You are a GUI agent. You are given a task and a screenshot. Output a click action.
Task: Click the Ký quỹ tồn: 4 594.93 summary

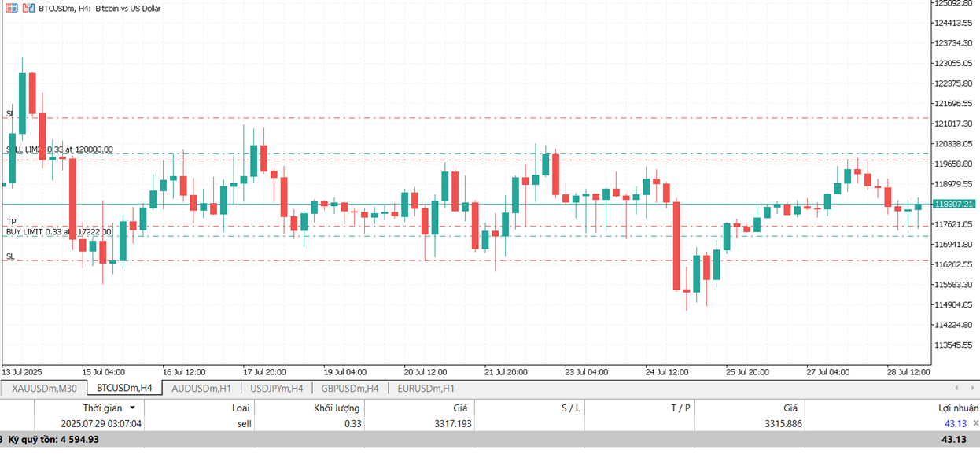(x=53, y=439)
